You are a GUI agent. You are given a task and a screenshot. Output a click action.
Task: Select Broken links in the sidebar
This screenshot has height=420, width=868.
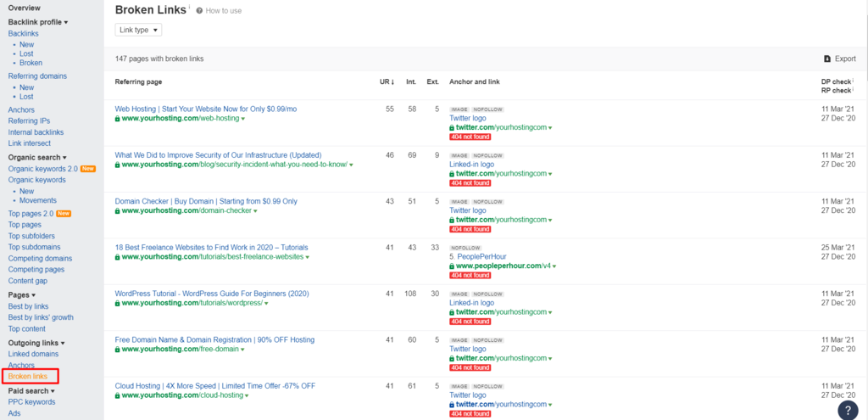[x=28, y=377]
